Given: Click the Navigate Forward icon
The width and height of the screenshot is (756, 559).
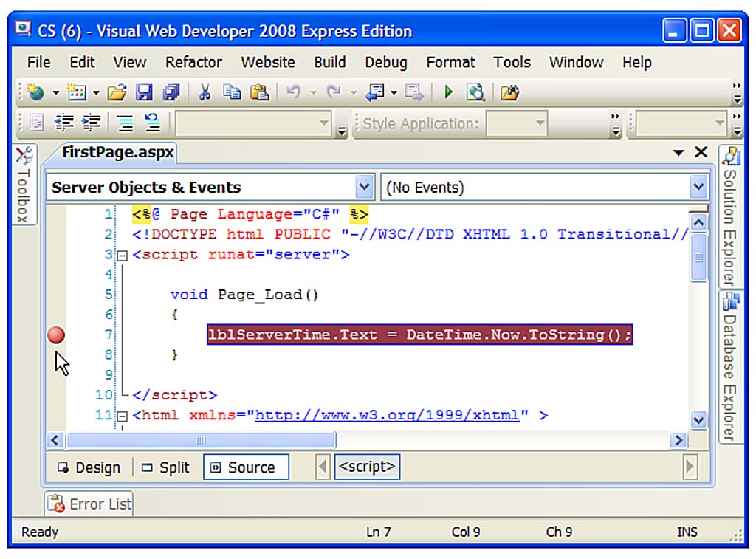Looking at the screenshot, I should point(414,92).
